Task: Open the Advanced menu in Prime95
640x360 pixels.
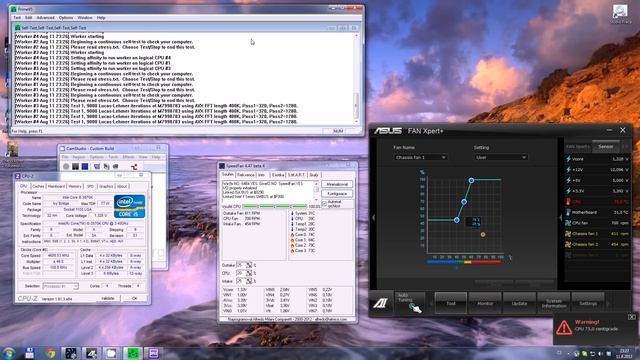Action: (x=45, y=18)
